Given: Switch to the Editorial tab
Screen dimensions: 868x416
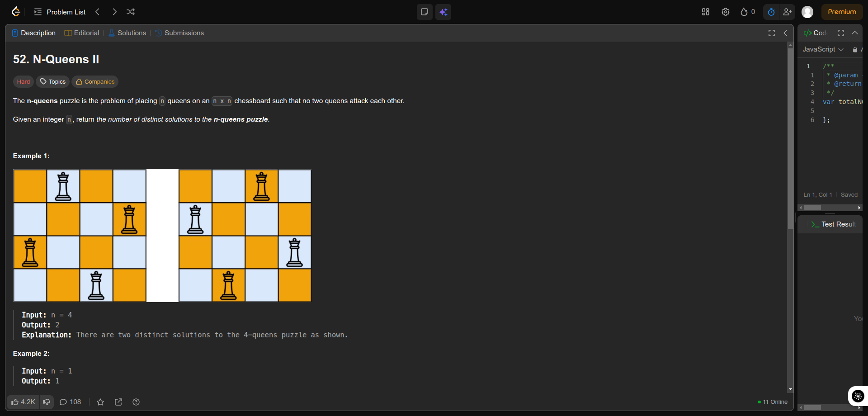Looking at the screenshot, I should [82, 33].
